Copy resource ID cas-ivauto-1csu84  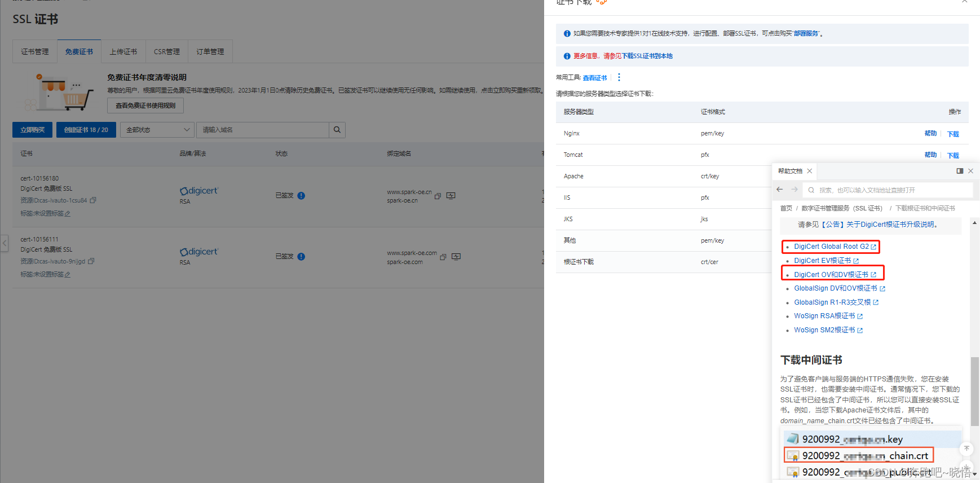coord(93,200)
